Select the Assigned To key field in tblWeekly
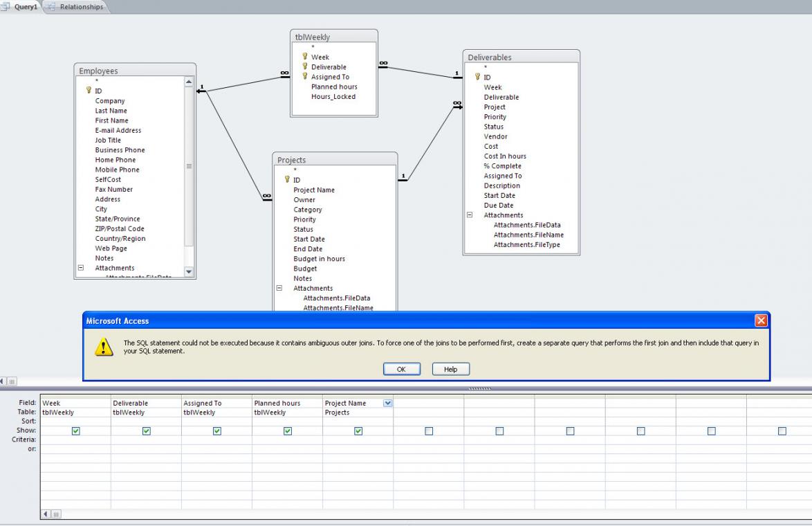 (x=330, y=77)
